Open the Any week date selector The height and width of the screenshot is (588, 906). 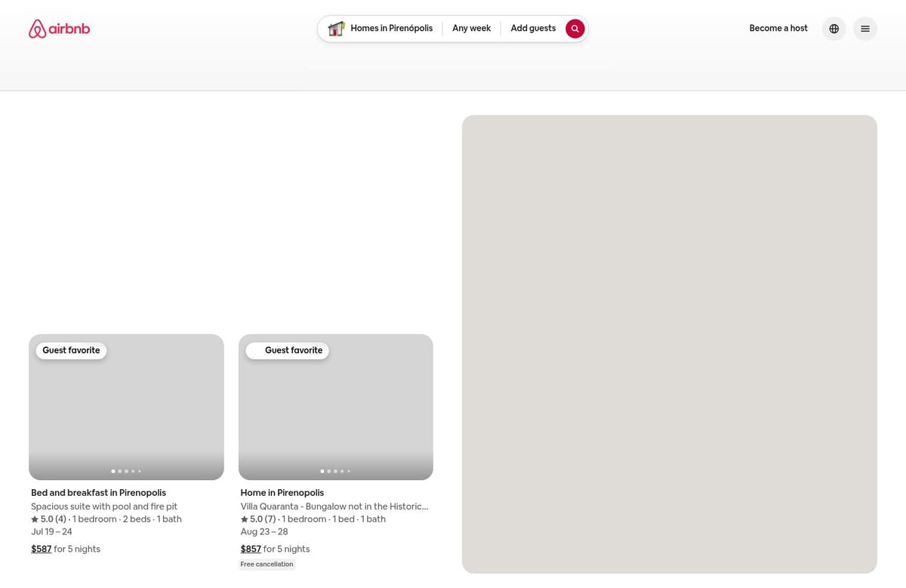471,29
